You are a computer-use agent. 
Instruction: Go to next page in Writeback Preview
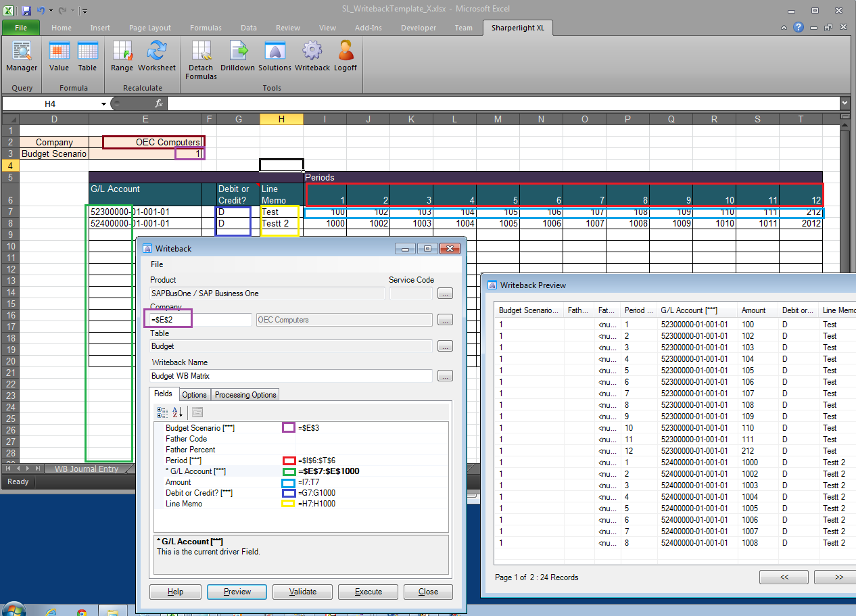836,577
